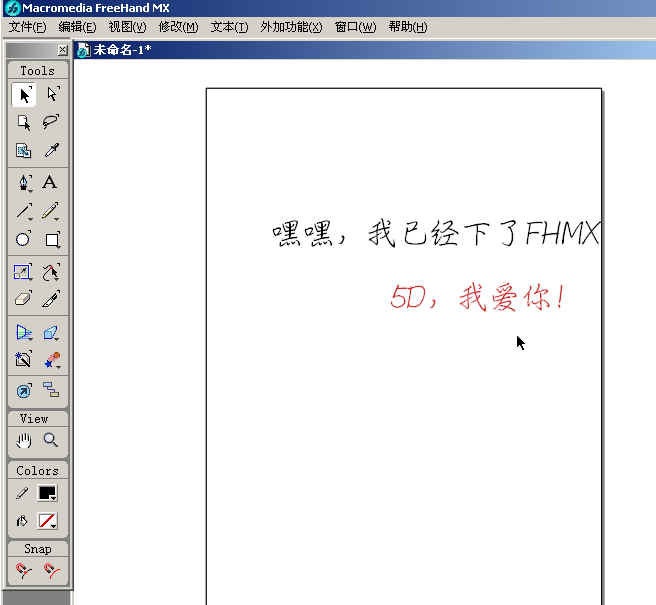Select the Pencil tool

(51, 211)
